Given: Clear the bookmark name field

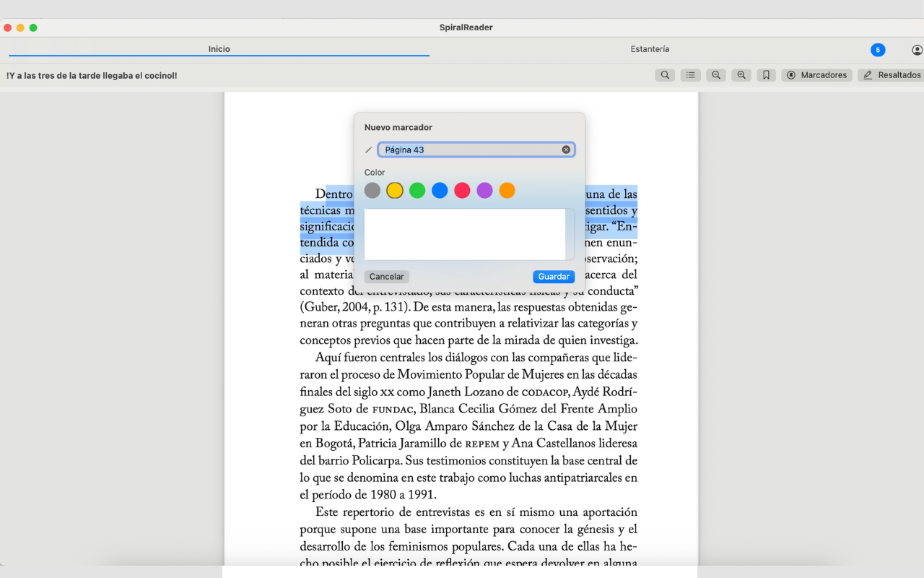Looking at the screenshot, I should click(566, 150).
